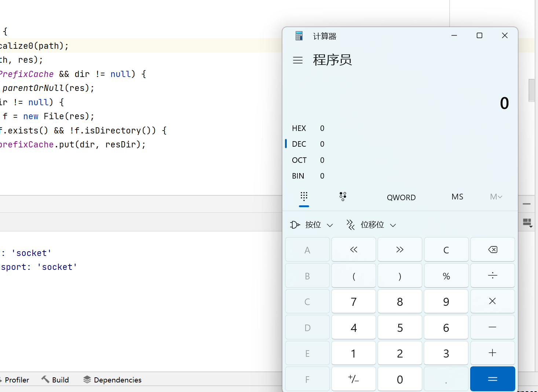Viewport: 538px width, 392px height.
Task: Click the backspace delete key
Action: click(493, 250)
